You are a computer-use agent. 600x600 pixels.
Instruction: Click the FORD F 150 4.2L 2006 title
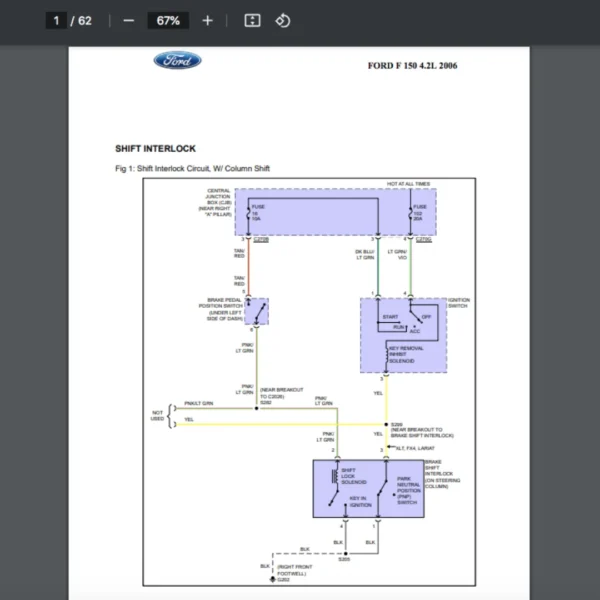[x=413, y=66]
